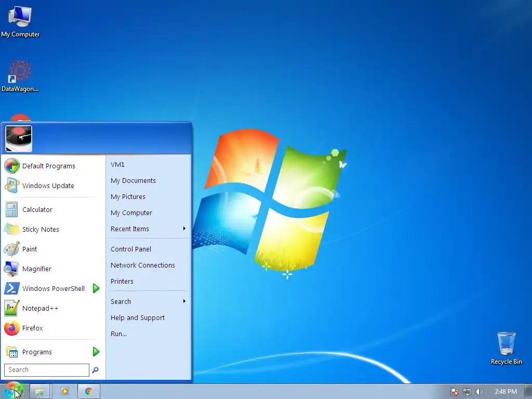Open Chrome from the taskbar
This screenshot has width=532, height=399.
89,392
